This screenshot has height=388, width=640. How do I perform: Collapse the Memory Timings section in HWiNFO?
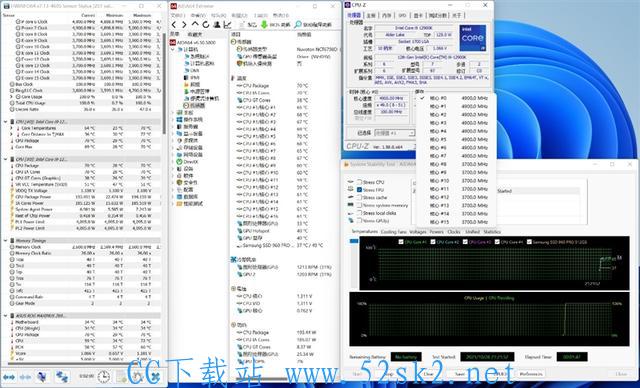(x=6, y=241)
